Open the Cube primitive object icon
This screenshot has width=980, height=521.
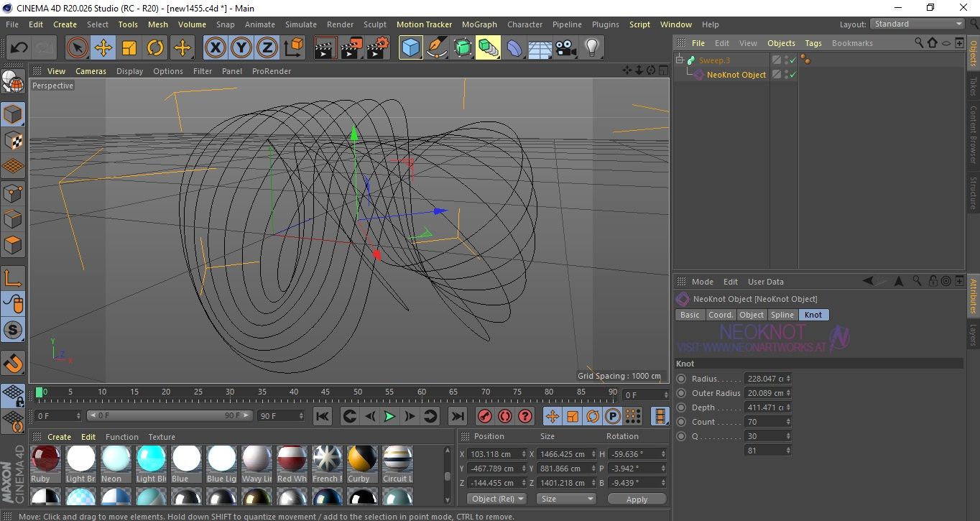click(410, 48)
